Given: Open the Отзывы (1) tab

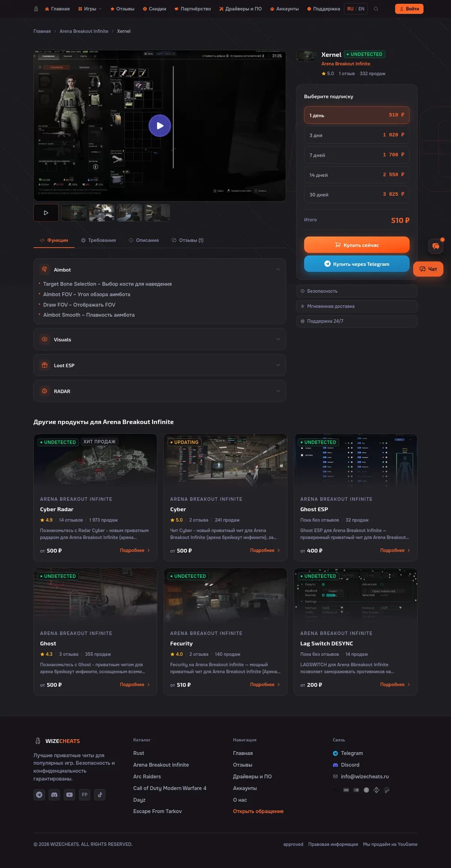Looking at the screenshot, I should (x=188, y=240).
